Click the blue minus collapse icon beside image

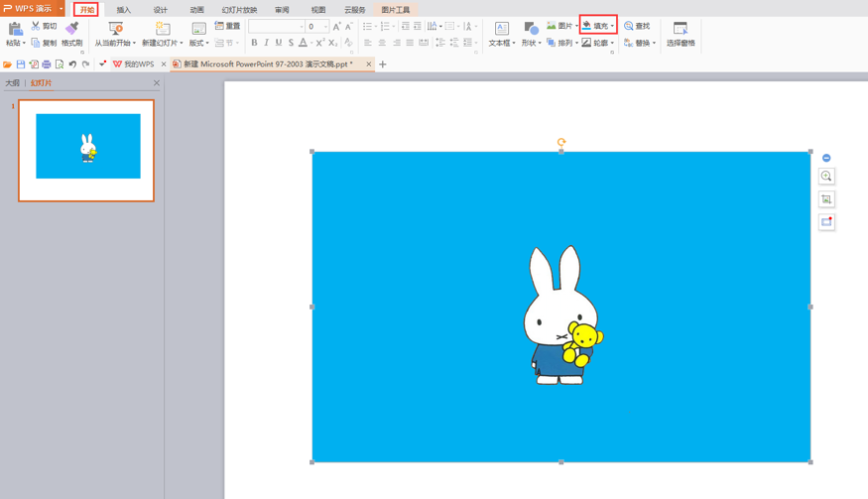click(x=826, y=158)
